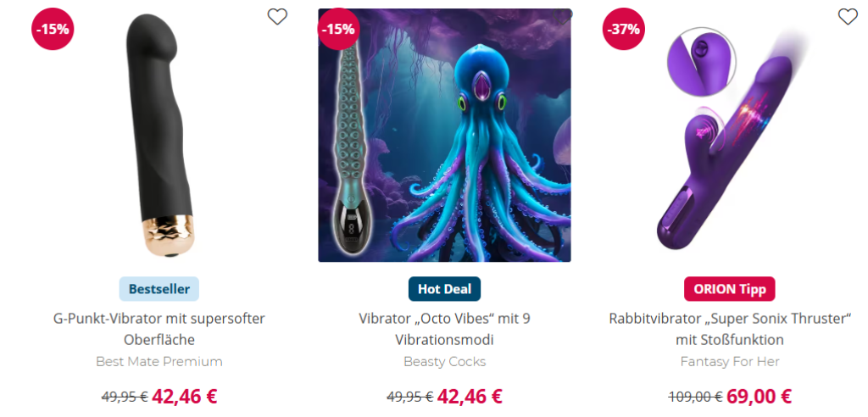Screen dimensions: 868x417
Task: Click the -37% discount badge
Action: (623, 29)
